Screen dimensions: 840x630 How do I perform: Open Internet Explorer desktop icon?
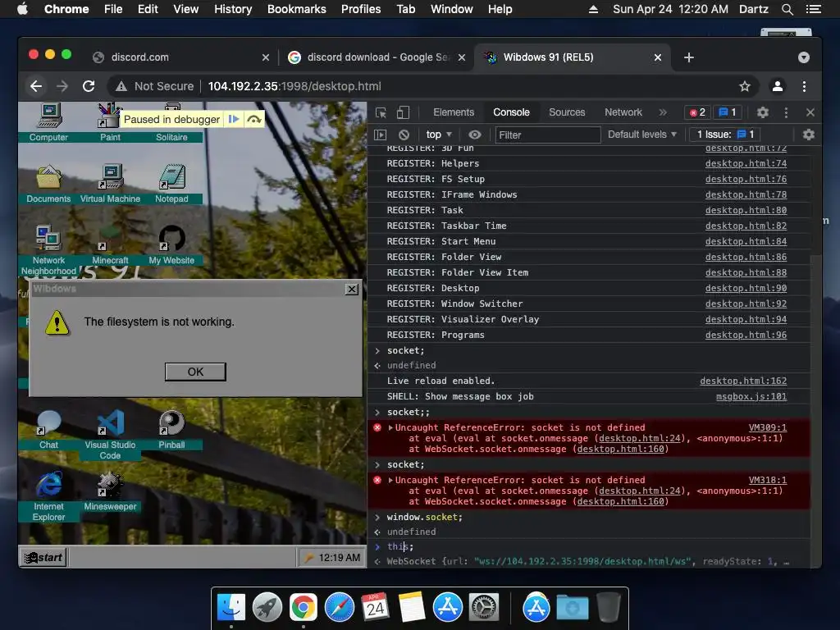click(48, 496)
